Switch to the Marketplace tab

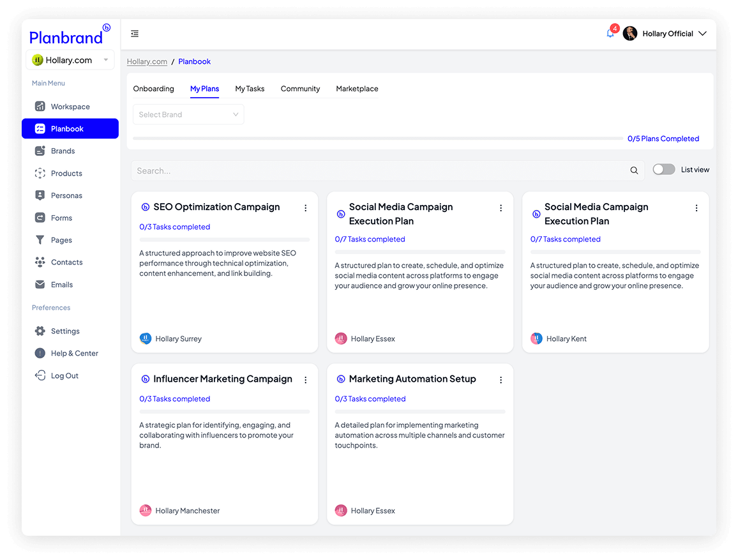[357, 89]
